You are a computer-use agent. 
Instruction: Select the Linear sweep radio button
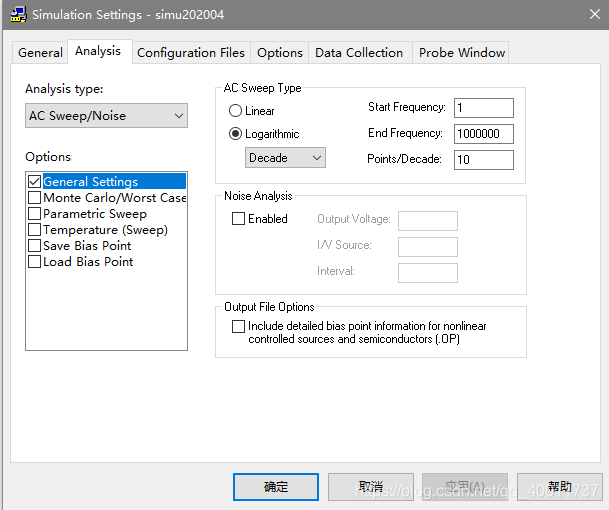235,111
